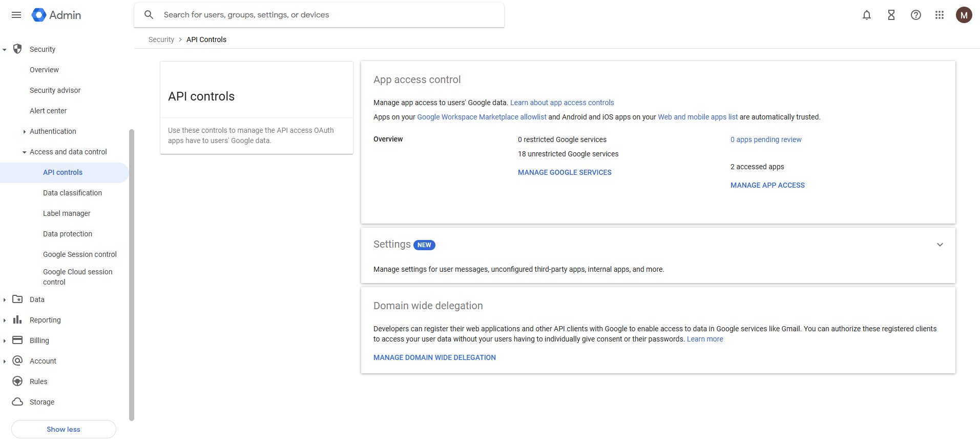
Task: Focus the search users and settings field
Action: [319, 15]
